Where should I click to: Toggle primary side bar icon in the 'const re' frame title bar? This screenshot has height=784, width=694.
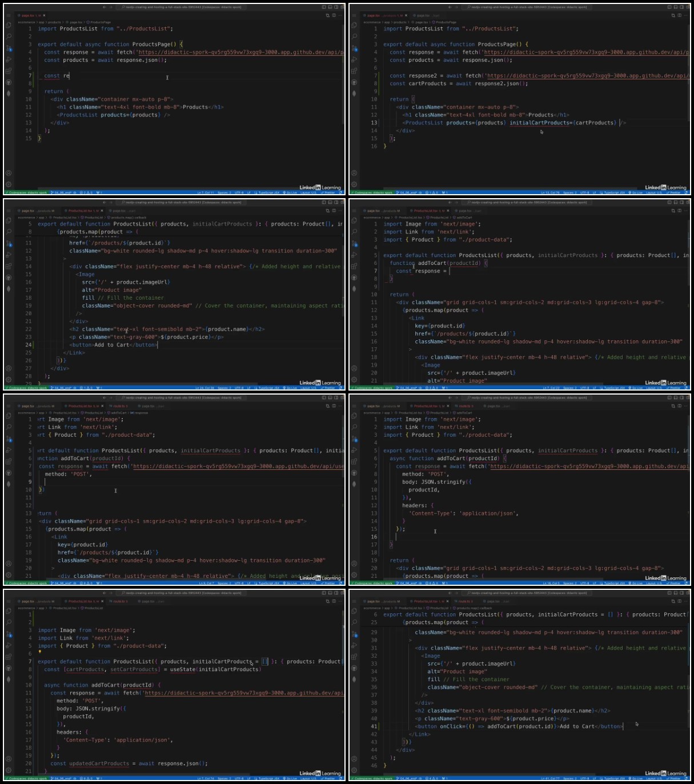[324, 7]
